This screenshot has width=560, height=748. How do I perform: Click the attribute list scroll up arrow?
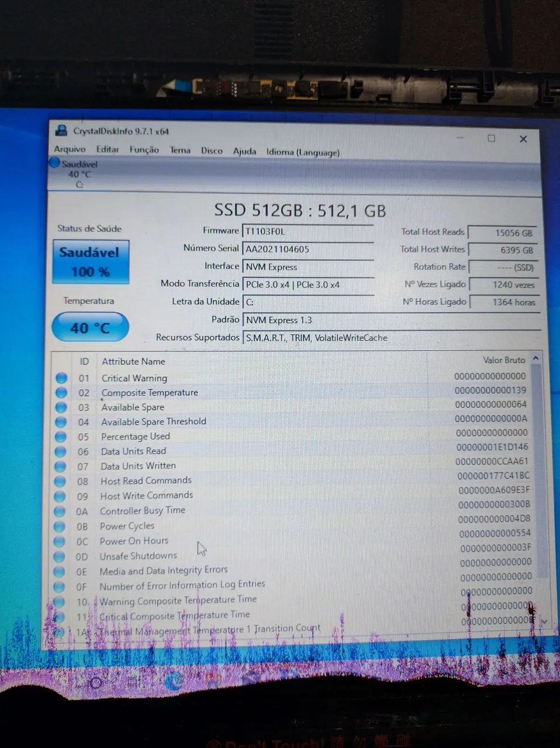(535, 358)
